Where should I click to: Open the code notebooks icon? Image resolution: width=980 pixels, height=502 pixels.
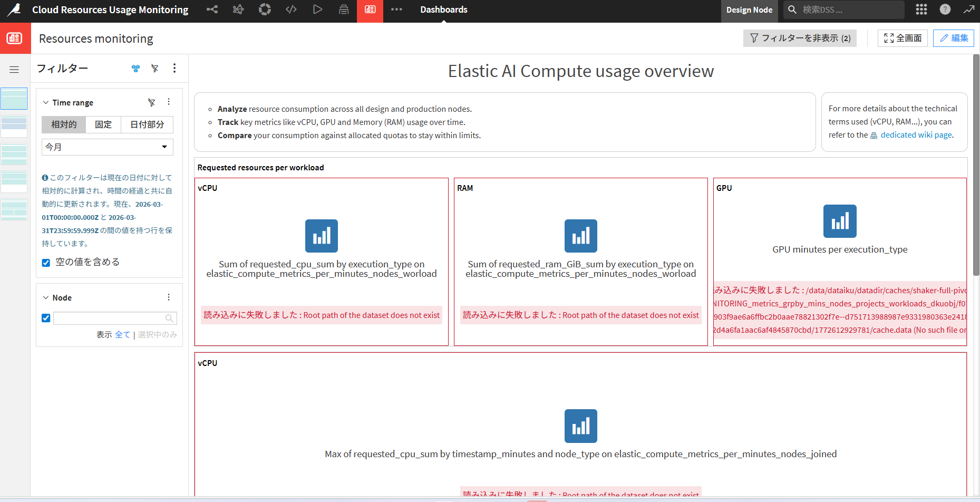point(291,9)
